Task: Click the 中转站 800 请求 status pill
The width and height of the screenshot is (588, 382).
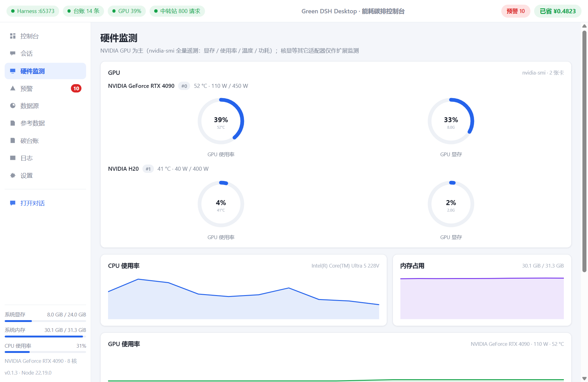Action: point(177,11)
